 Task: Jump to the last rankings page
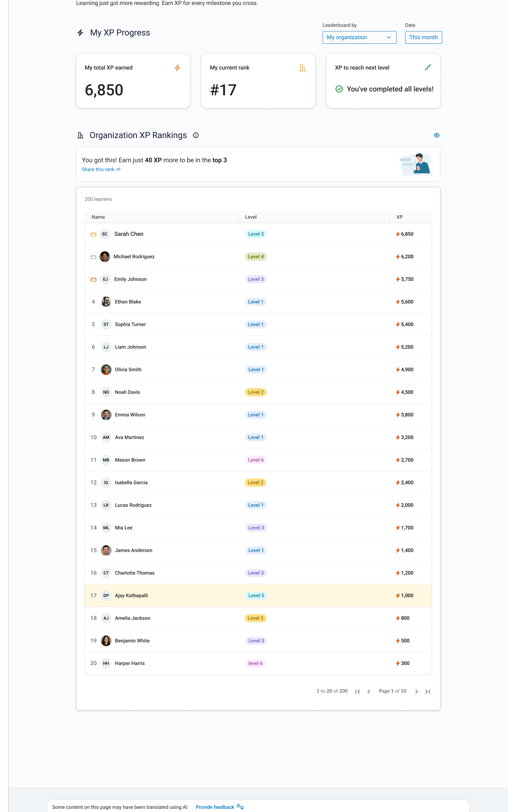(428, 692)
